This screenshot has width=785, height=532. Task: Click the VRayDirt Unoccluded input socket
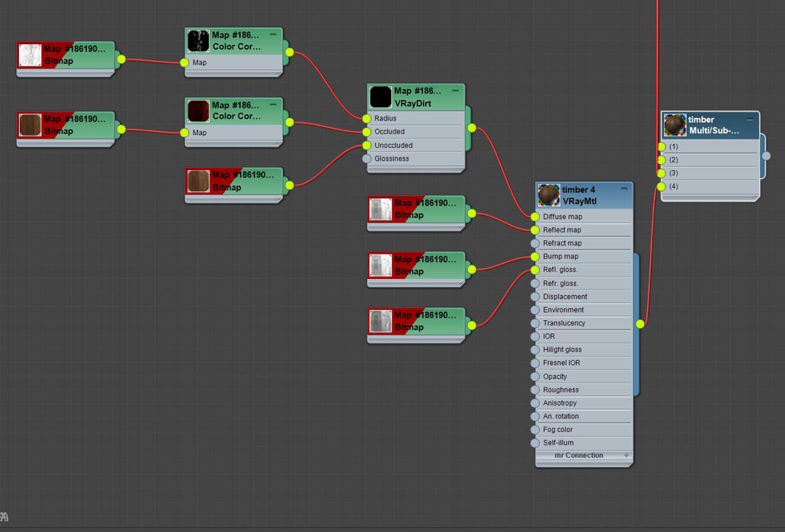point(367,145)
